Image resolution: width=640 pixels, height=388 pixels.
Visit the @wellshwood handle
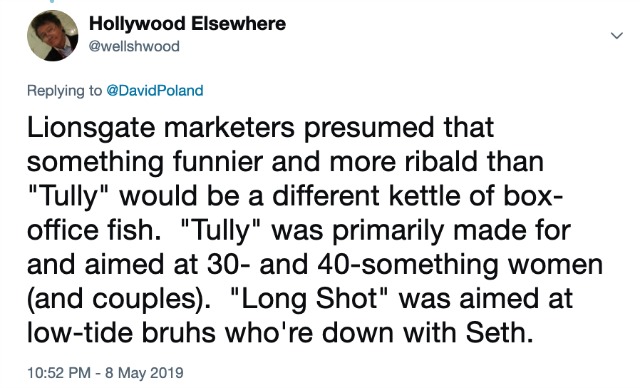click(134, 46)
